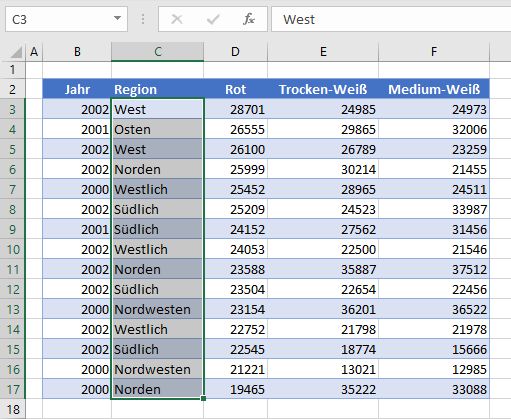Select the column F header
Viewport: 511px width, 419px height.
point(434,52)
